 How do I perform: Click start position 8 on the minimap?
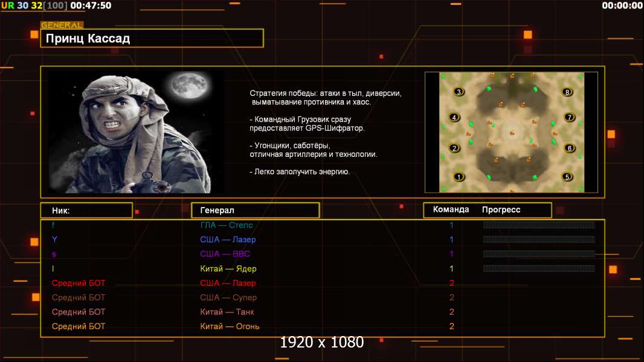[567, 92]
